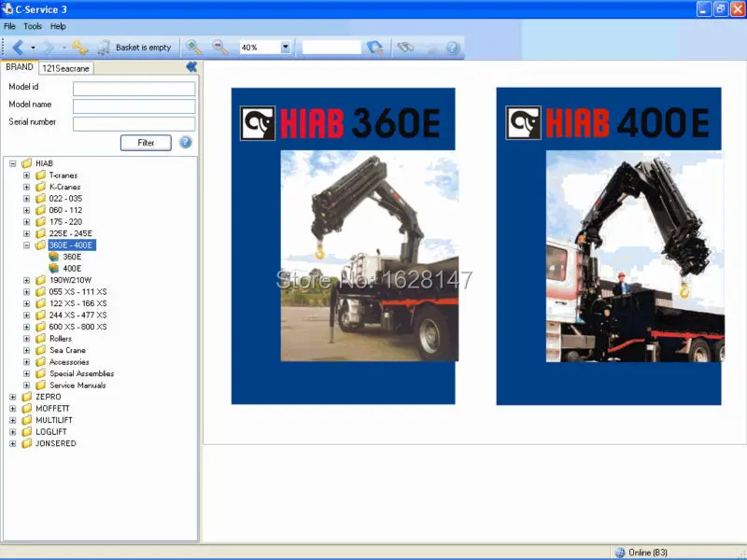Zoom out with the minus magnifier
The width and height of the screenshot is (747, 560).
219,48
